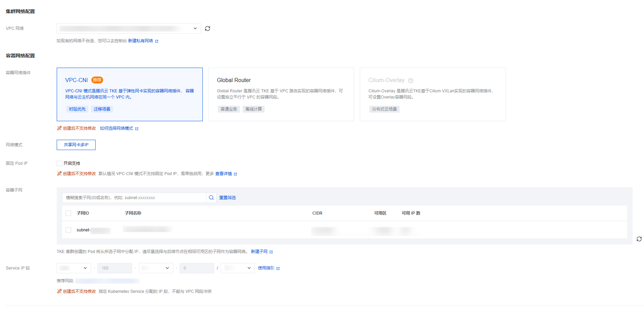Image resolution: width=644 pixels, height=309 pixels.
Task: Click external link icon after 查看详情
Action: [x=235, y=174]
